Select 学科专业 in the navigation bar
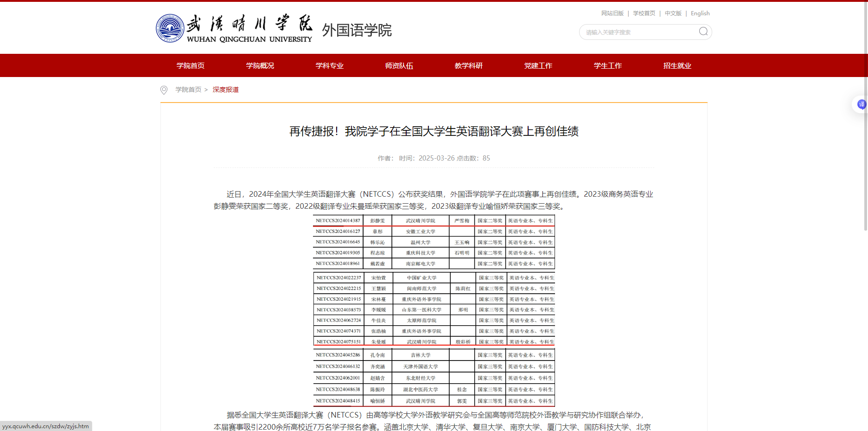The height and width of the screenshot is (431, 868). pos(330,66)
